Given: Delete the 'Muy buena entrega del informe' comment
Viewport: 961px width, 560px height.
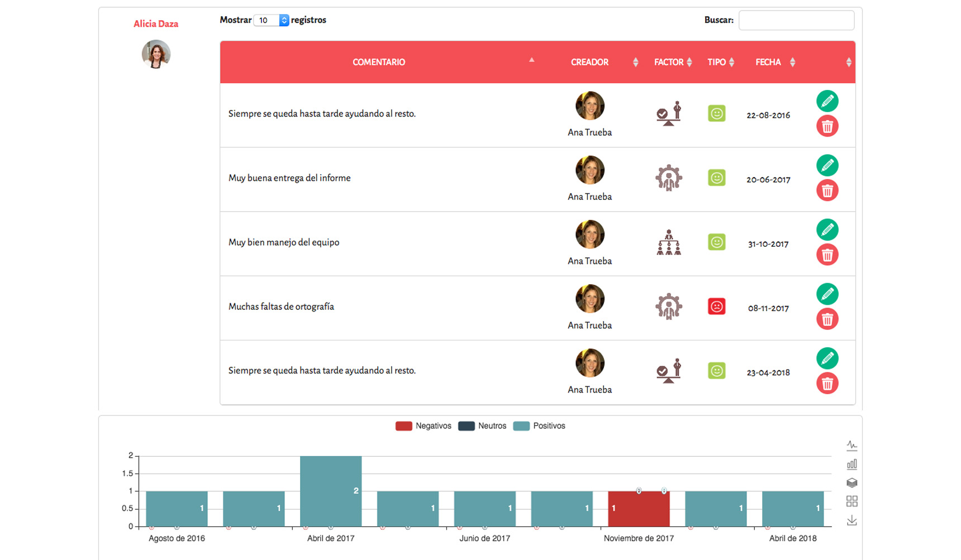Looking at the screenshot, I should click(x=827, y=190).
